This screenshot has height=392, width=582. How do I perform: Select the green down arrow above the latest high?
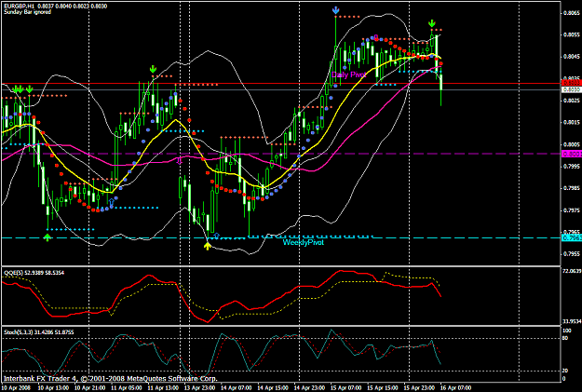pos(432,23)
